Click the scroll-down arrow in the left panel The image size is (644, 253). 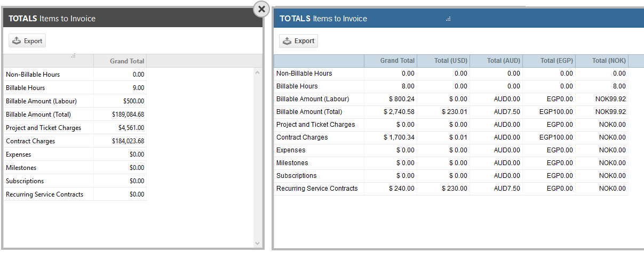[258, 243]
